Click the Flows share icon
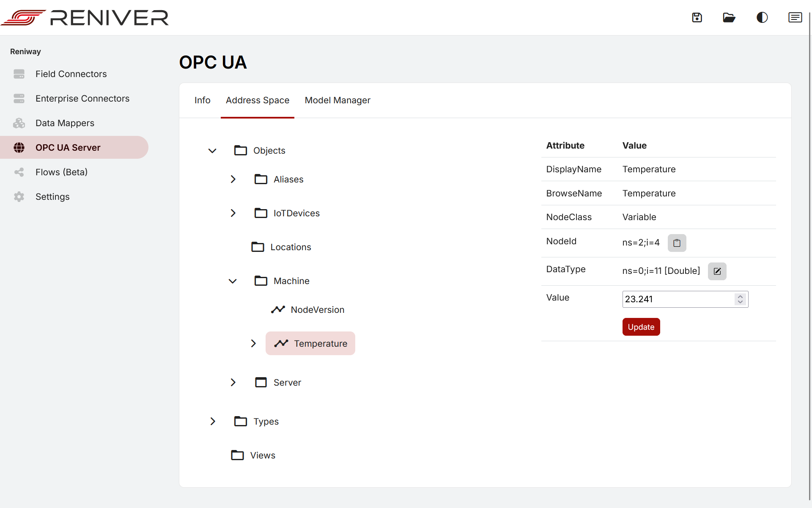Screen dimensions: 812x508 (x=19, y=172)
